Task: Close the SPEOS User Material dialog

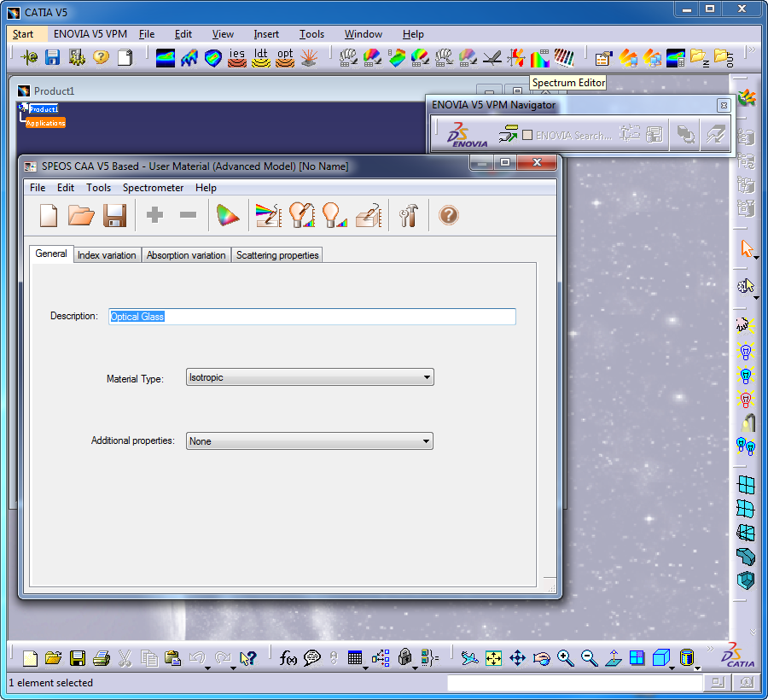Action: (x=537, y=162)
